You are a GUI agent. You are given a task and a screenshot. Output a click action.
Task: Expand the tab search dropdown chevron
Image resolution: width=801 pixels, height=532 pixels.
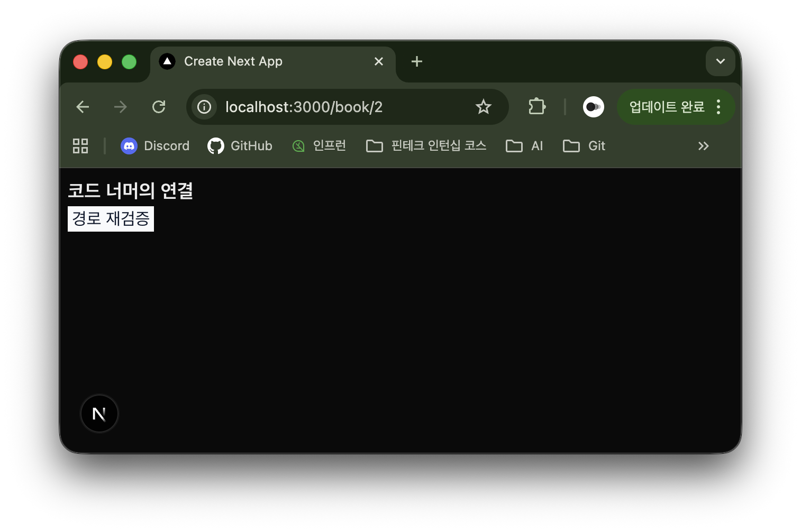click(720, 61)
